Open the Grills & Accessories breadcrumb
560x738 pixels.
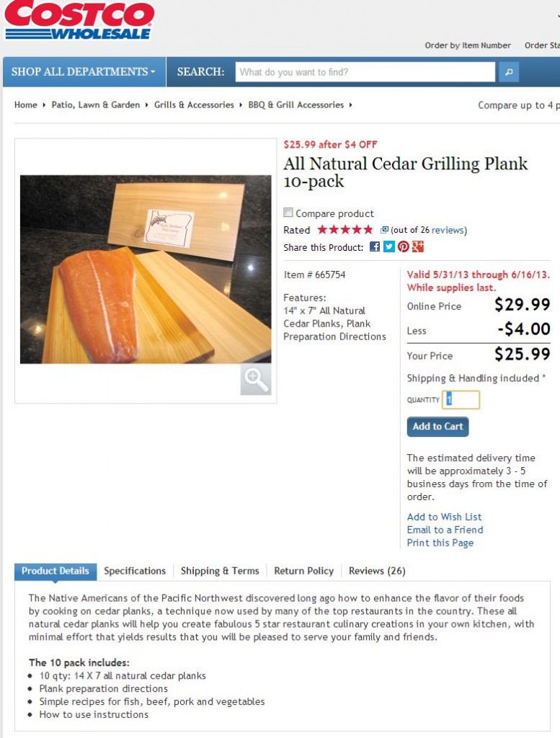(194, 105)
